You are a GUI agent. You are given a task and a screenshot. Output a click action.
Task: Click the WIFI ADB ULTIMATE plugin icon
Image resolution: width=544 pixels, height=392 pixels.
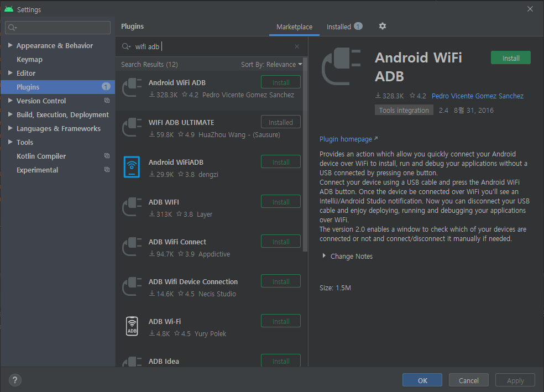pos(132,128)
